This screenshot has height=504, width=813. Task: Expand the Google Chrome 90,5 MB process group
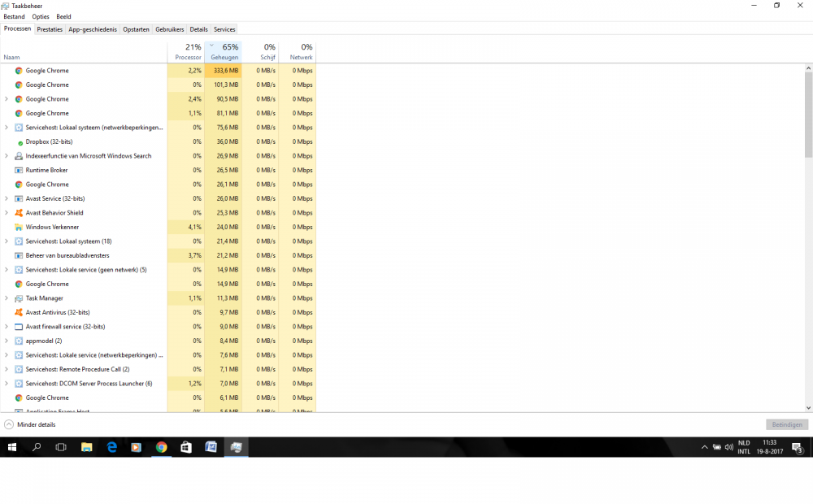[7, 99]
